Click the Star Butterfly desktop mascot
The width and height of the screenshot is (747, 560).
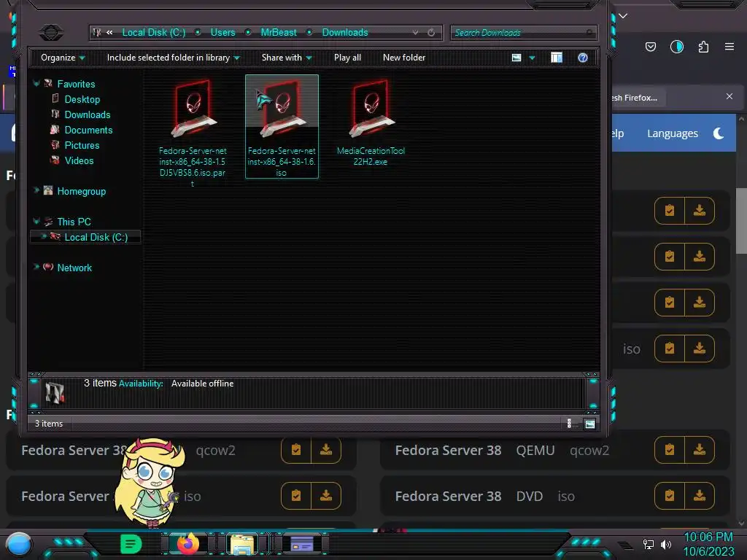[x=150, y=483]
